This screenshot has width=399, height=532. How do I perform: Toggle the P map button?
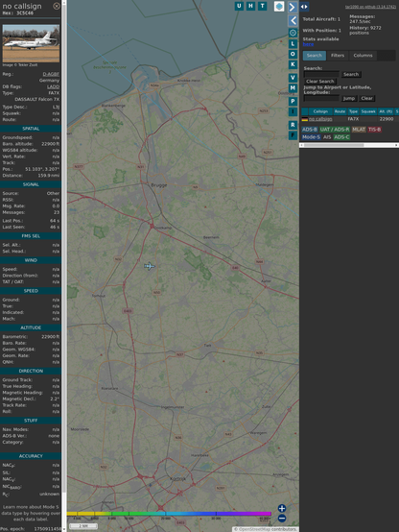coord(293,102)
